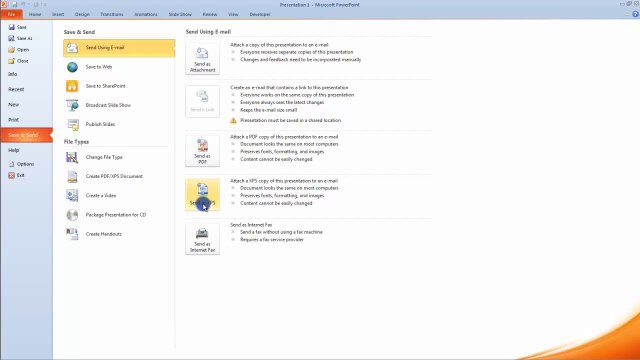Choose the Broadcast Slide Show label
The image size is (640, 360).
point(108,105)
